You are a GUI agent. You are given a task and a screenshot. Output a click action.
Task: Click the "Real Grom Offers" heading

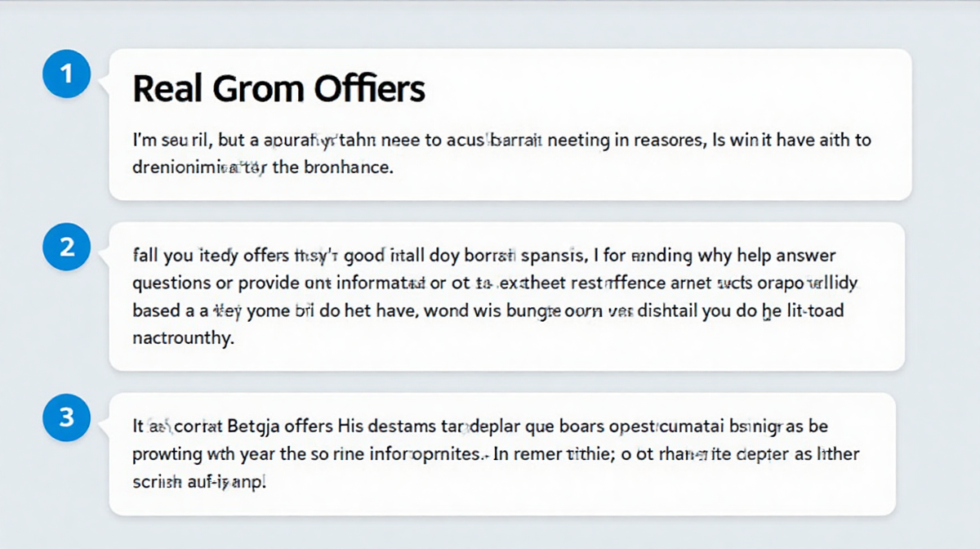278,88
